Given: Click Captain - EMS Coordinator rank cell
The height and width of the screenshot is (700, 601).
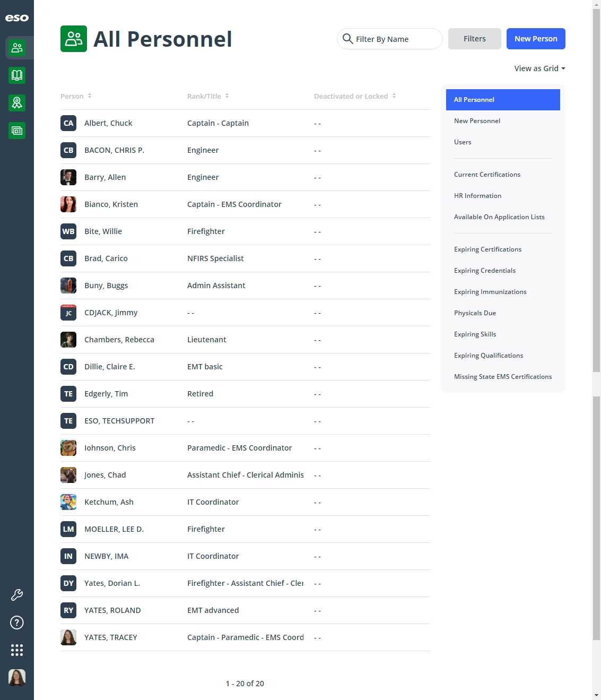Looking at the screenshot, I should (234, 204).
